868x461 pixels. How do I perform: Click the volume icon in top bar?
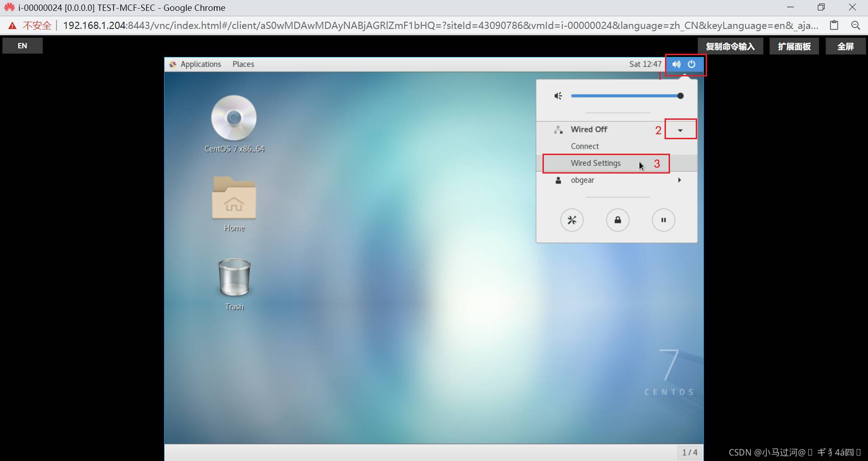[676, 64]
